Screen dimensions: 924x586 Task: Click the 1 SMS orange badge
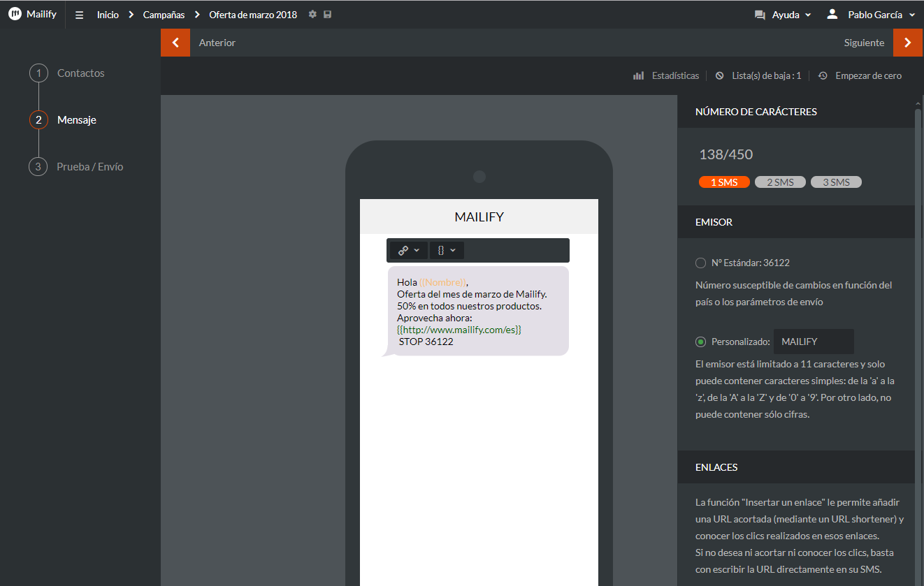click(724, 182)
